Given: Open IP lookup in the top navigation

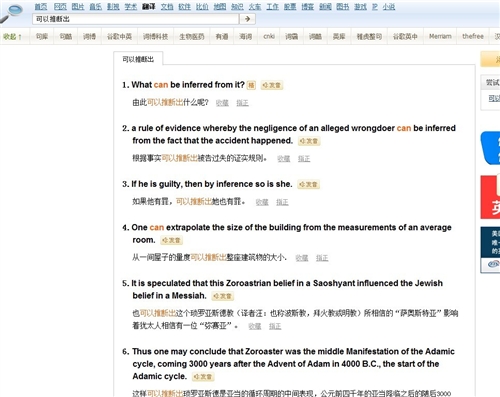Looking at the screenshot, I should (375, 7).
